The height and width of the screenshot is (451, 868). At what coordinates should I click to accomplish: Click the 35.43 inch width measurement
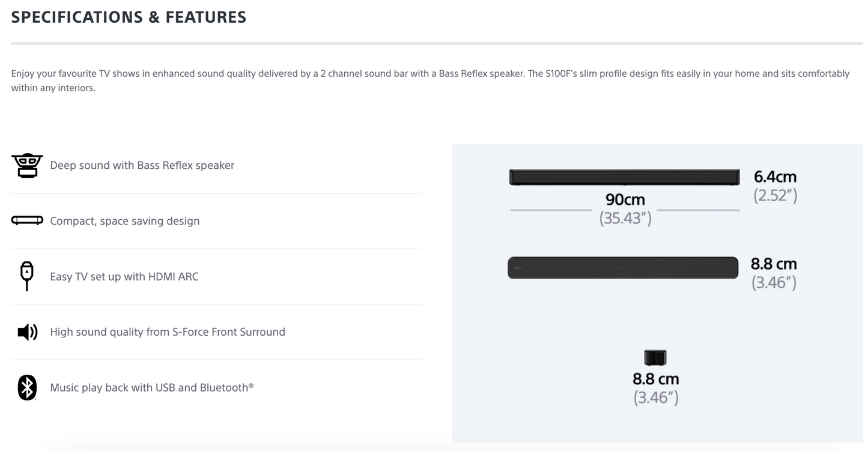point(625,218)
